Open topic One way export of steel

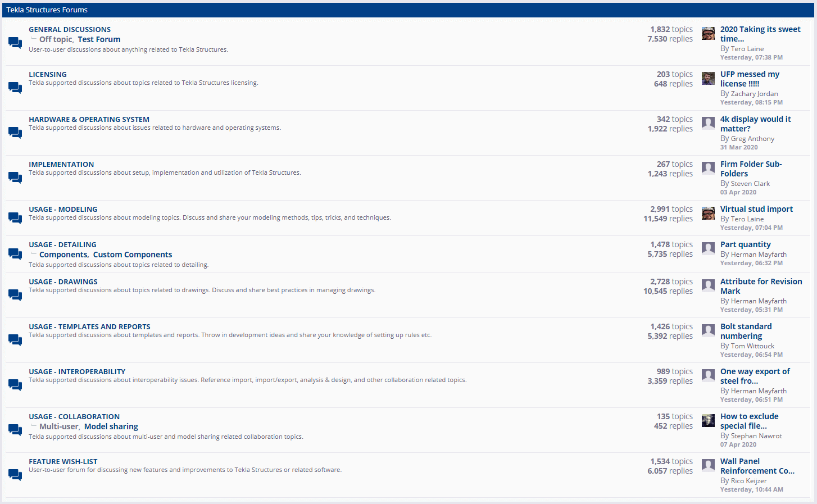[x=755, y=376]
